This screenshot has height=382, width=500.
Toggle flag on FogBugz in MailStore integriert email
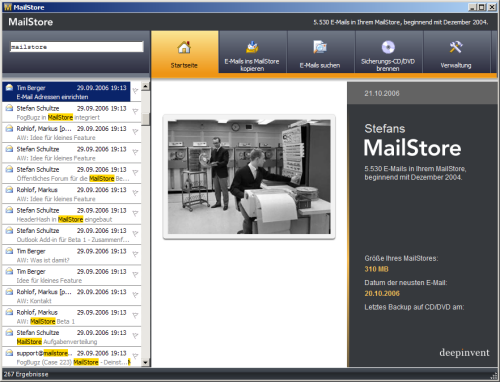click(135, 111)
